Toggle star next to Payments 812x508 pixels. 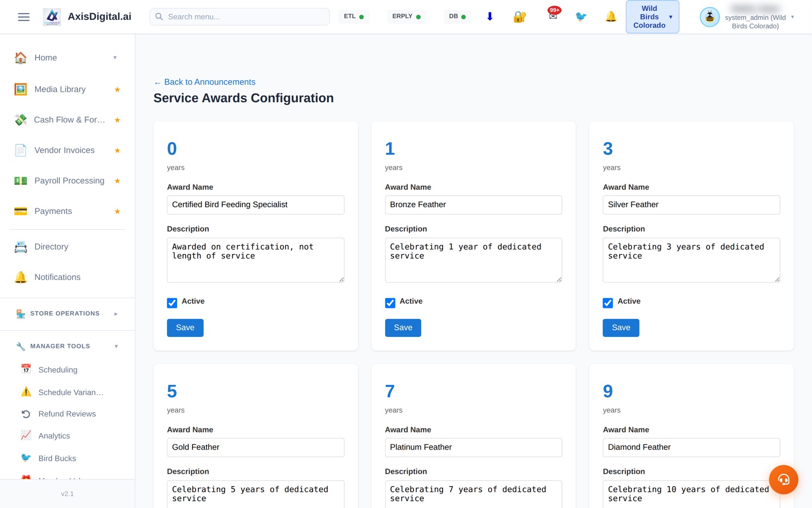point(117,211)
